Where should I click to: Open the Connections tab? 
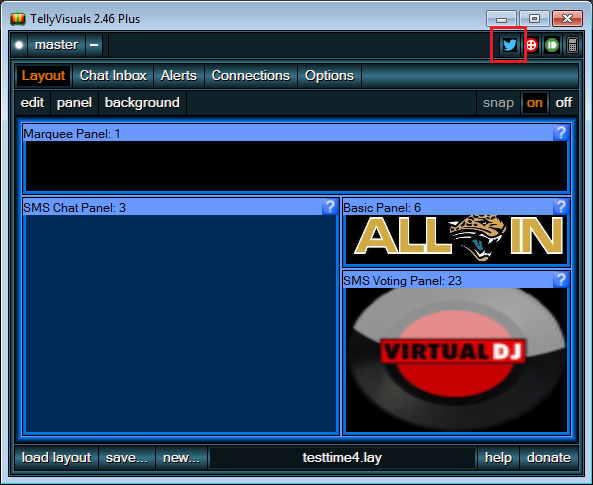[x=251, y=76]
